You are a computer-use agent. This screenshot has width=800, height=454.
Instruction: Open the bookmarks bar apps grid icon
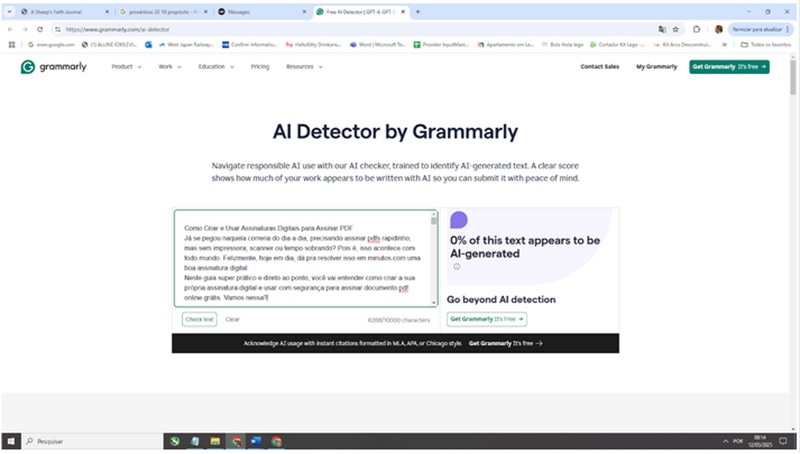[12, 45]
